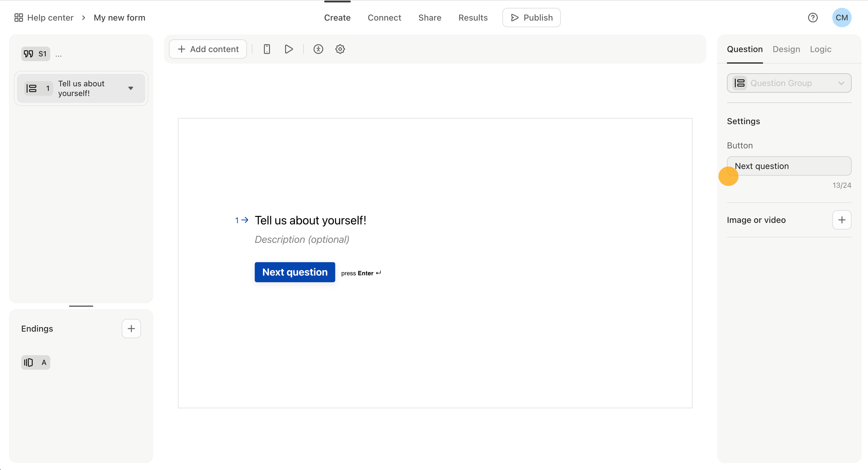Expand the Tell us about yourself question chevron
Screen dimensions: 868x470
tap(131, 88)
